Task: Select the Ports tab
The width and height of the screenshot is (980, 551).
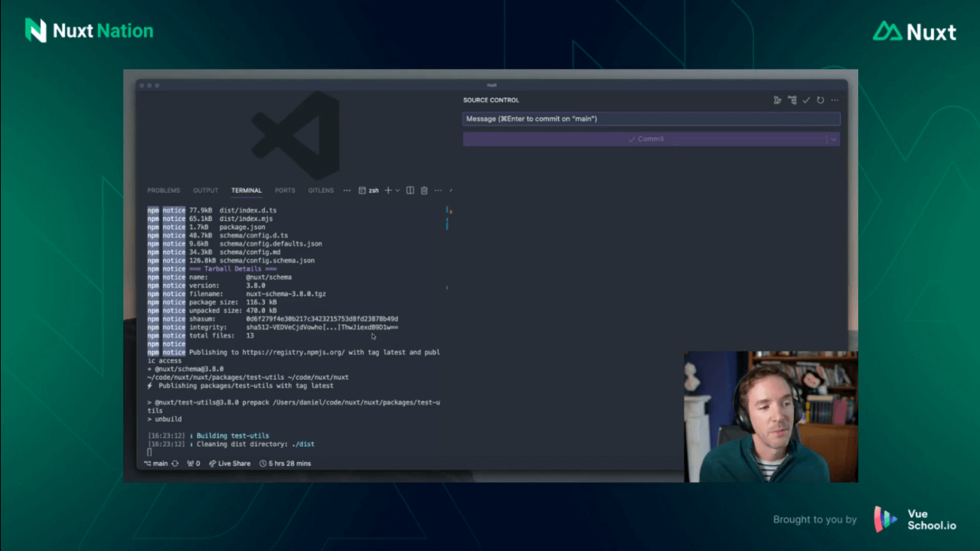Action: tap(285, 191)
